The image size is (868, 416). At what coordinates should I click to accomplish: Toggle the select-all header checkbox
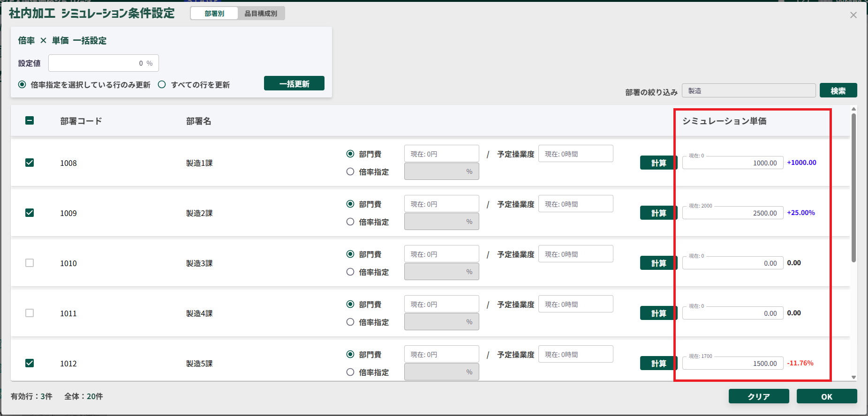[x=30, y=121]
